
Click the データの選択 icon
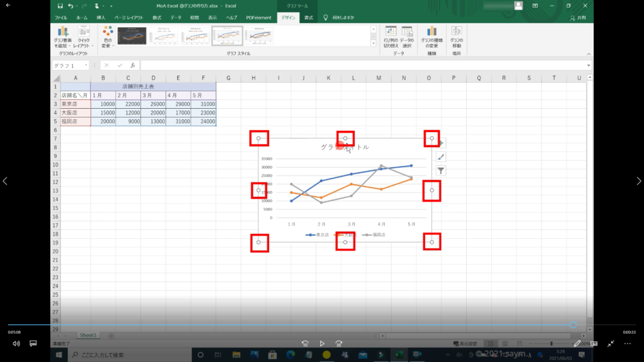click(407, 37)
